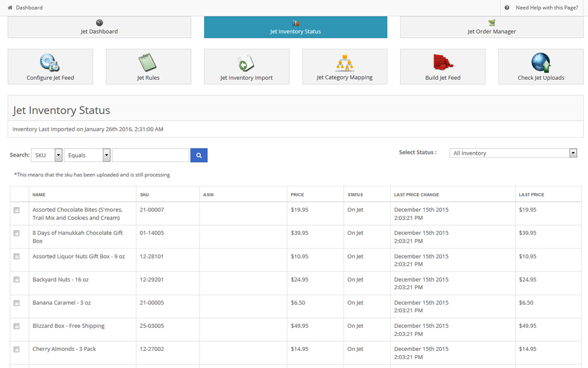
Task: Click the Jet Inventory Status chart icon
Action: 295,23
